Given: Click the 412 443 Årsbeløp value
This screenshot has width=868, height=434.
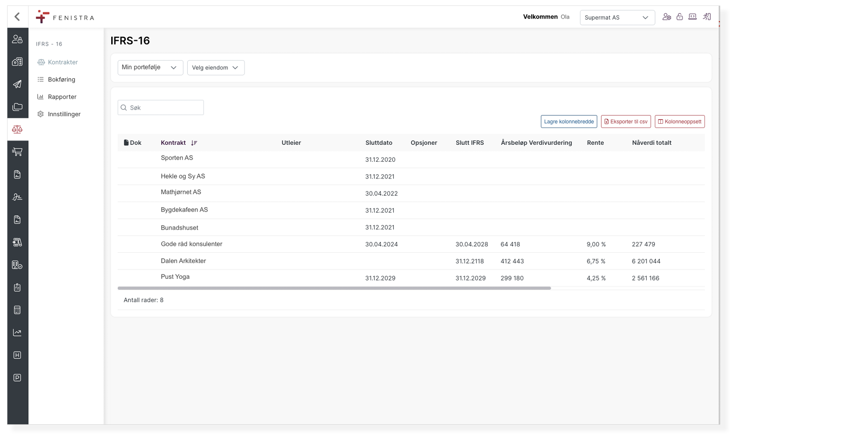Looking at the screenshot, I should pos(512,261).
